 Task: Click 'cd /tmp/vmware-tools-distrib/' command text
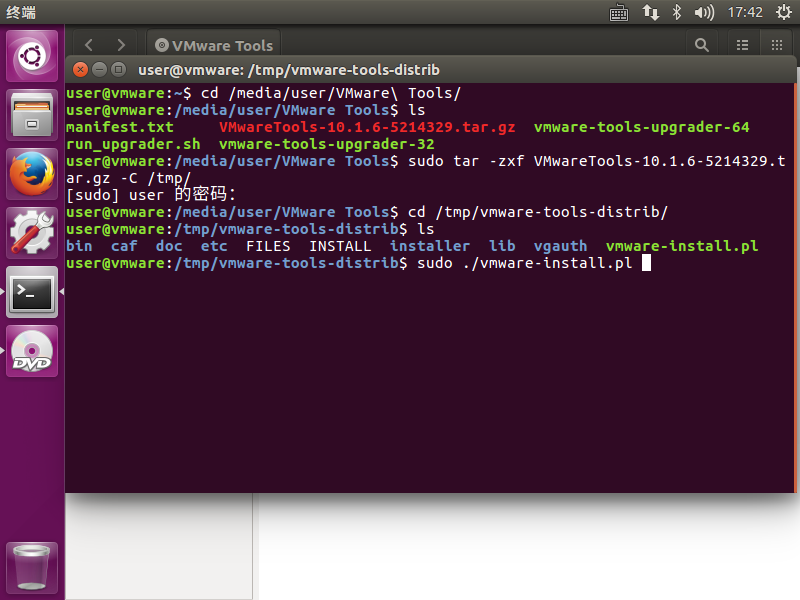click(x=538, y=212)
